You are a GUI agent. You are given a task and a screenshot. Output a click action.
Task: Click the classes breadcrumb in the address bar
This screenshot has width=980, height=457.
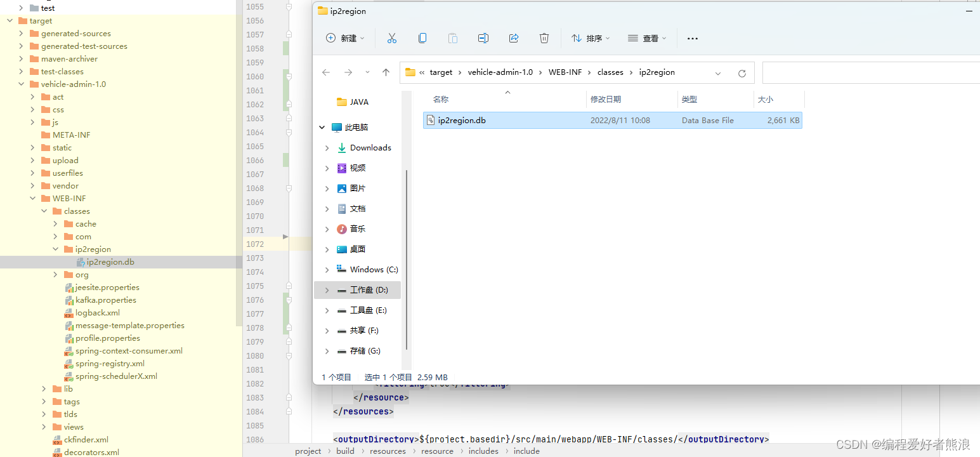pyautogui.click(x=610, y=72)
